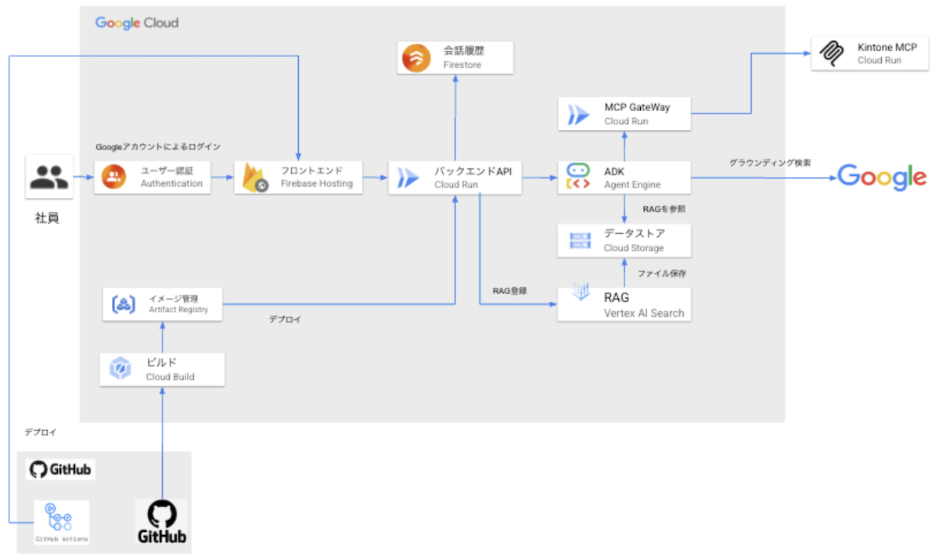
Task: Select the デプロイ caption near Artifact Registry
Action: pos(285,319)
